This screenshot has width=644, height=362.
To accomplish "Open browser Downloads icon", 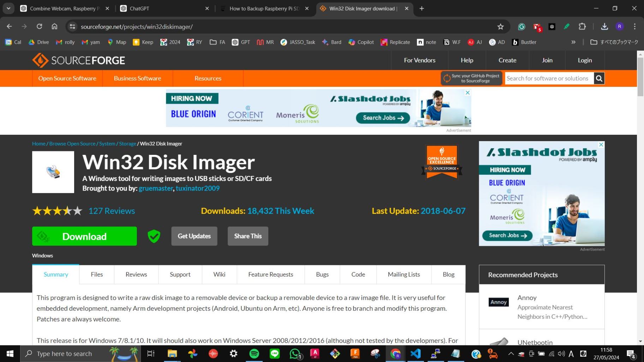I will coord(604,26).
